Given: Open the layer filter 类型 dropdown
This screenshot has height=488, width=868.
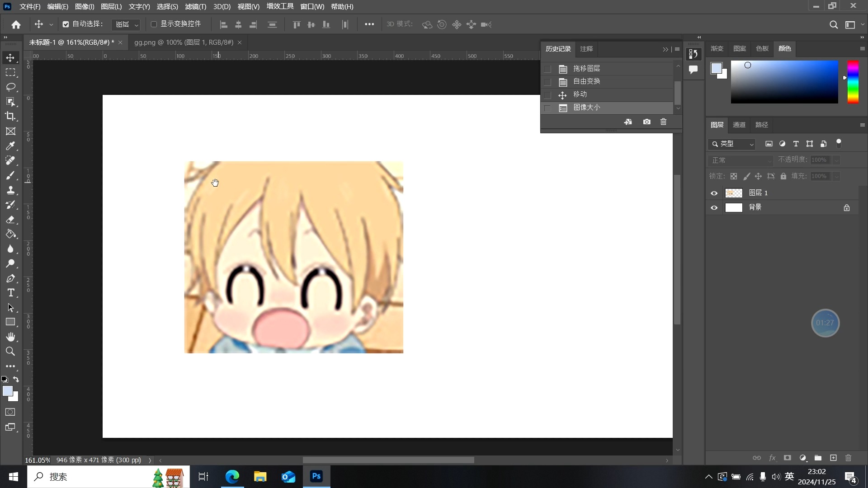Looking at the screenshot, I should pyautogui.click(x=732, y=144).
